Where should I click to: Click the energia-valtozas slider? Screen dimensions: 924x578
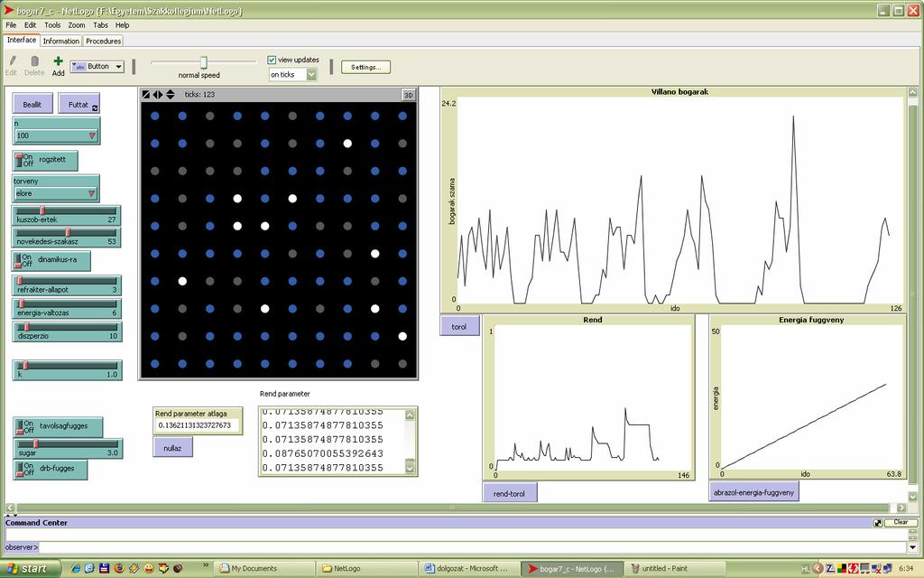(x=67, y=309)
